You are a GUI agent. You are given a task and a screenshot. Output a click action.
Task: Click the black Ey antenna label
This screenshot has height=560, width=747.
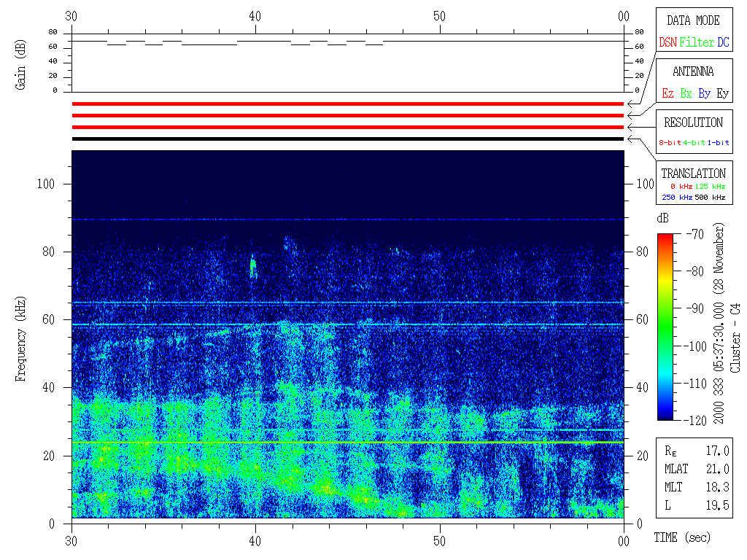722,94
